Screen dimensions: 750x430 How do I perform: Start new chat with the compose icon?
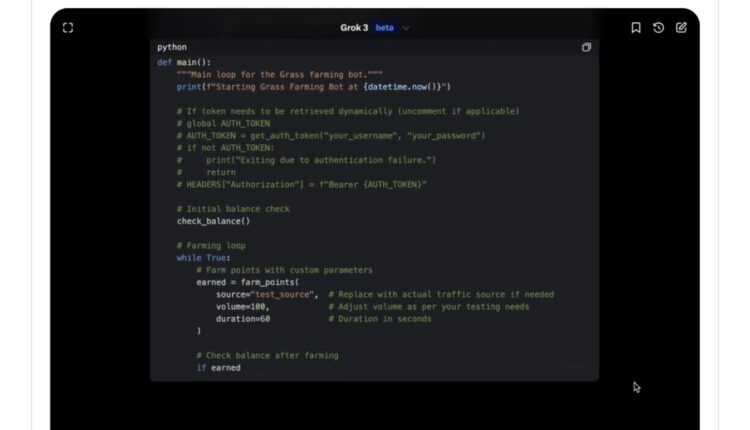pos(681,28)
